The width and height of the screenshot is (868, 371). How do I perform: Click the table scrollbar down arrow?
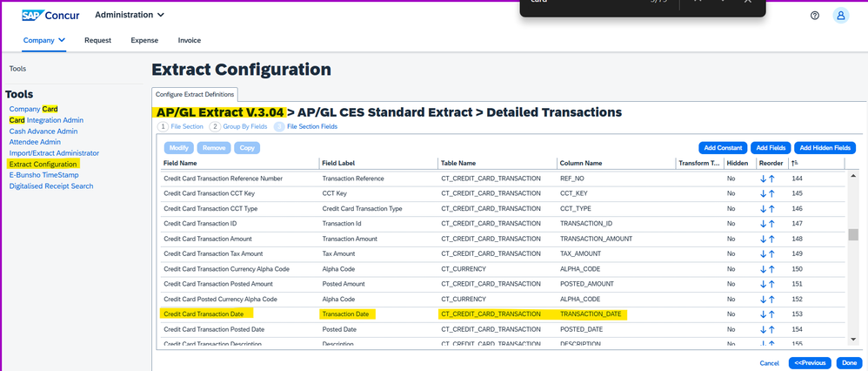click(853, 339)
